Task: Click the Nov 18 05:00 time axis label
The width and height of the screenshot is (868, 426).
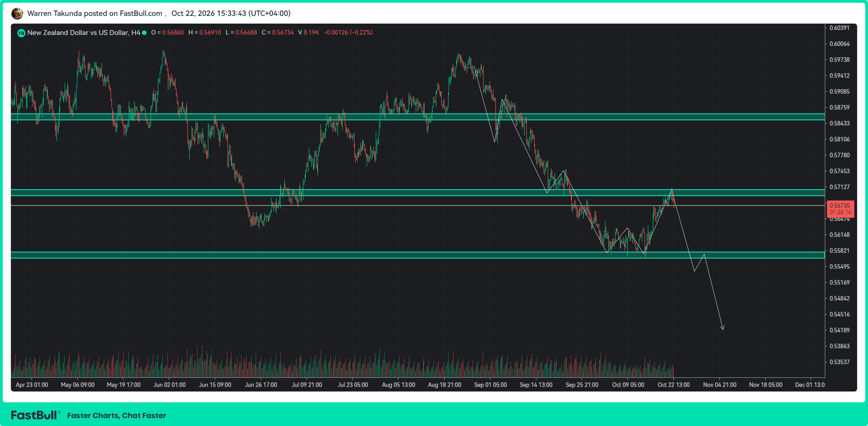Action: [x=766, y=385]
